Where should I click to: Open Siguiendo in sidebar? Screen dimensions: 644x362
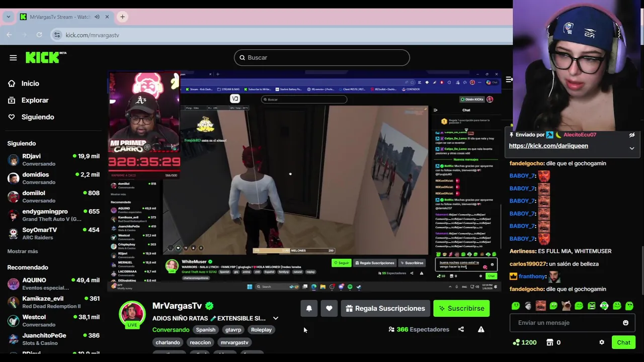(x=38, y=117)
